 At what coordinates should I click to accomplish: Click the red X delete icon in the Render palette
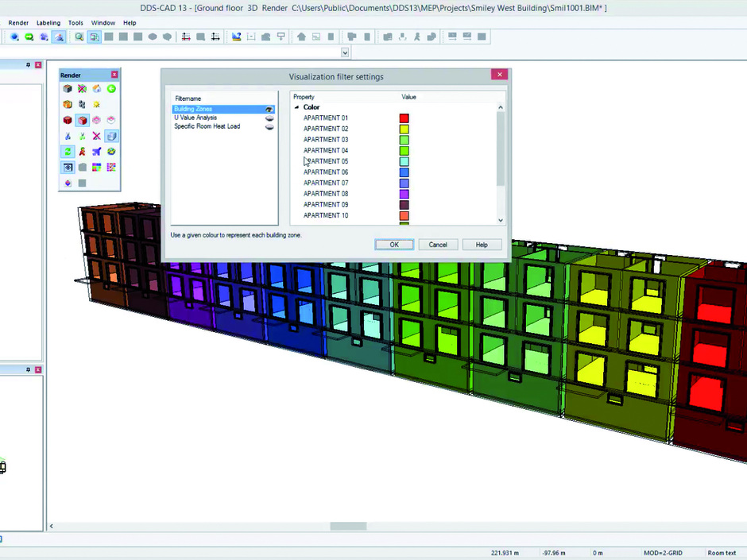click(95, 136)
